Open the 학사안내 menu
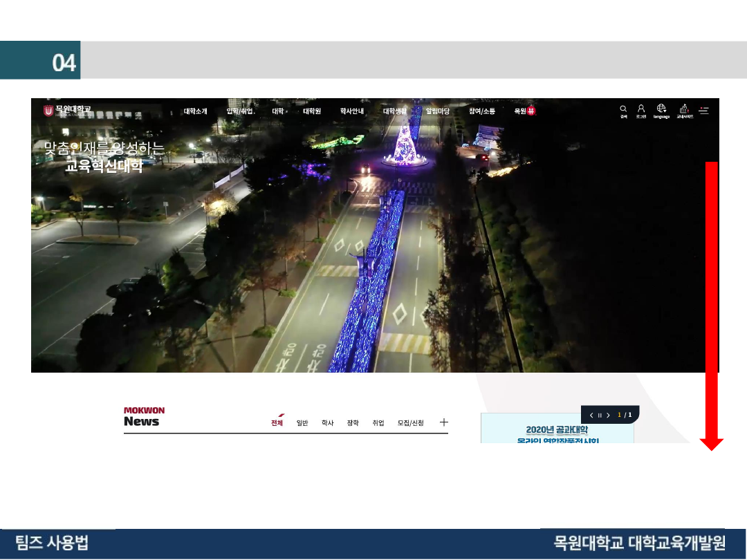 351,111
